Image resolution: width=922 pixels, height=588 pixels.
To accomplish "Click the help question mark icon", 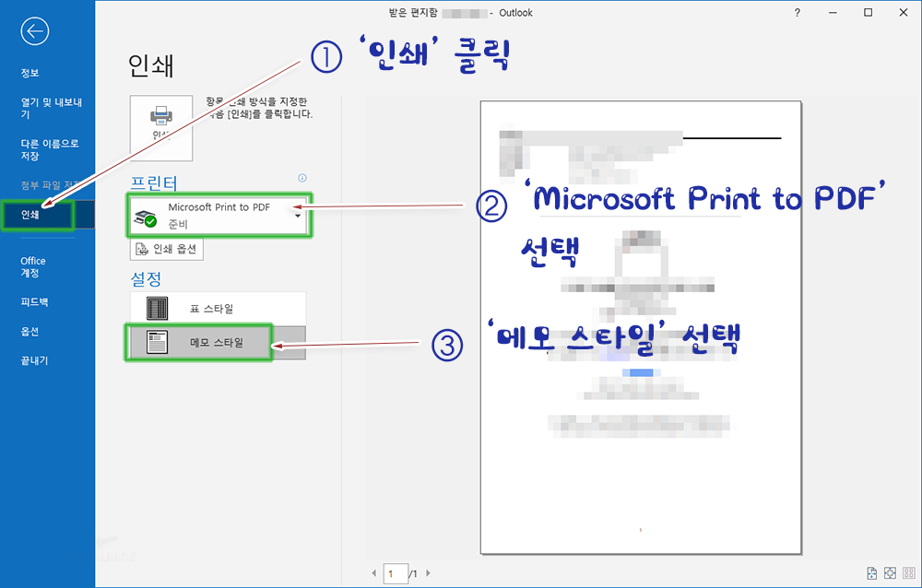I will (798, 12).
